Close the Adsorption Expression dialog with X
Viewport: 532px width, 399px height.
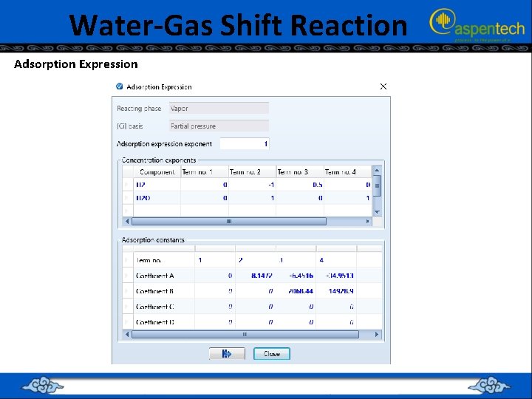383,86
